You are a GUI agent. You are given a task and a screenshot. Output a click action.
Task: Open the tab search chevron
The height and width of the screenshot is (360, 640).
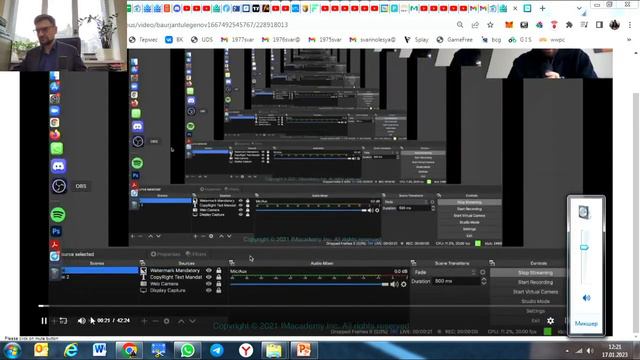click(x=579, y=8)
